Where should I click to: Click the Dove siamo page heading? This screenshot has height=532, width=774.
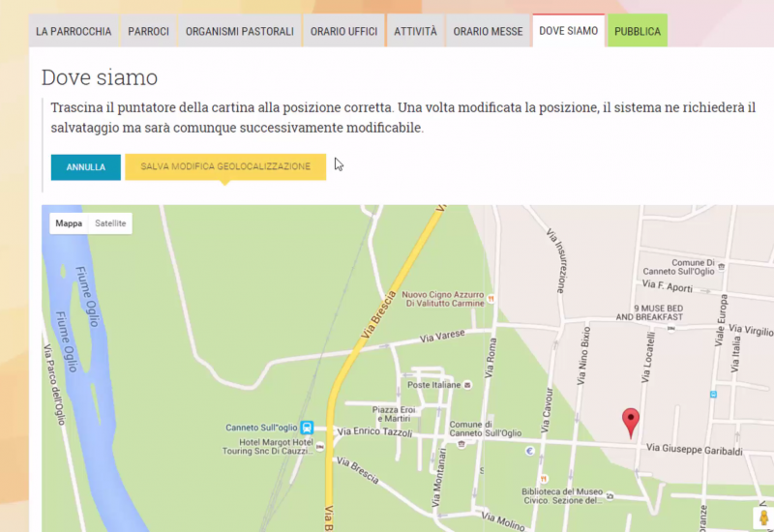pyautogui.click(x=100, y=77)
